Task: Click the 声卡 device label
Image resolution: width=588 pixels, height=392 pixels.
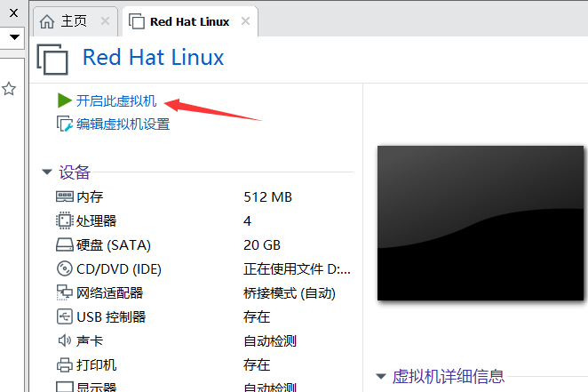Action: [90, 341]
